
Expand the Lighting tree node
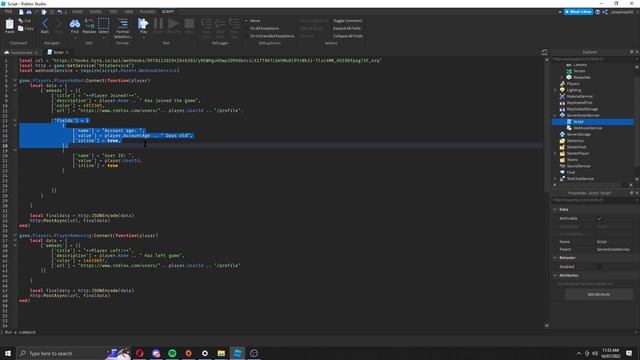[x=555, y=90]
